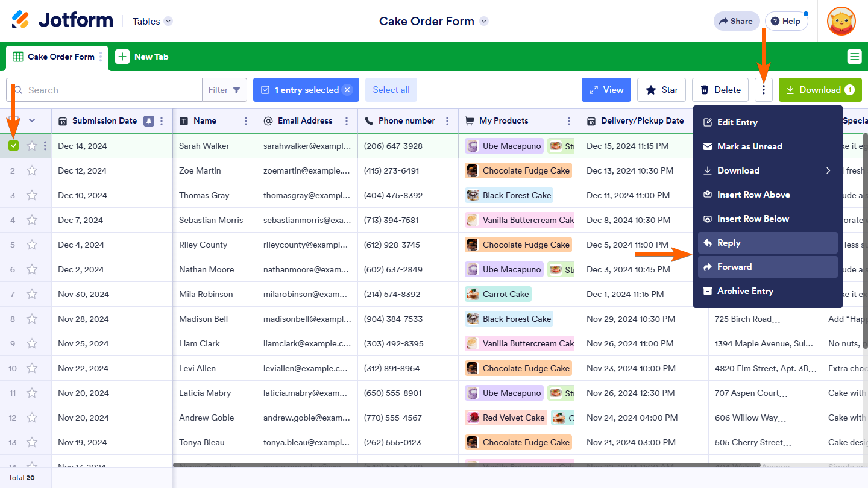Choose Archive Entry
Image resolution: width=868 pixels, height=488 pixels.
click(768, 291)
